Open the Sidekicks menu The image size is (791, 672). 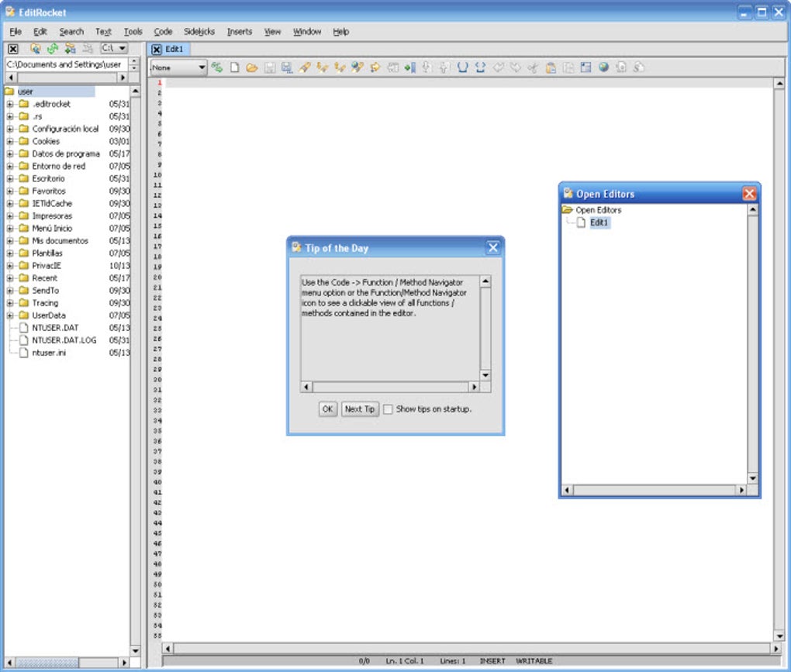click(x=199, y=31)
